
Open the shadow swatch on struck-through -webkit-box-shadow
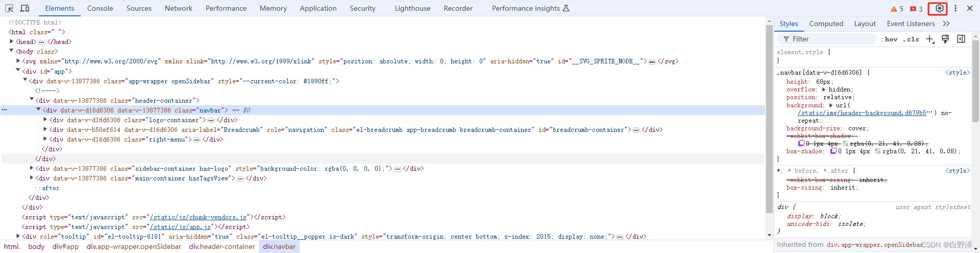pyautogui.click(x=801, y=144)
